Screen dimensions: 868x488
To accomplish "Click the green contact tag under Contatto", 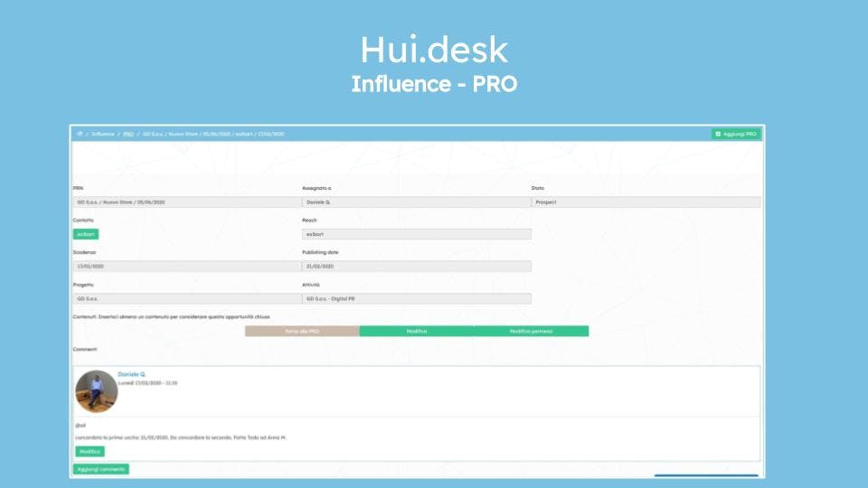I will pos(86,235).
